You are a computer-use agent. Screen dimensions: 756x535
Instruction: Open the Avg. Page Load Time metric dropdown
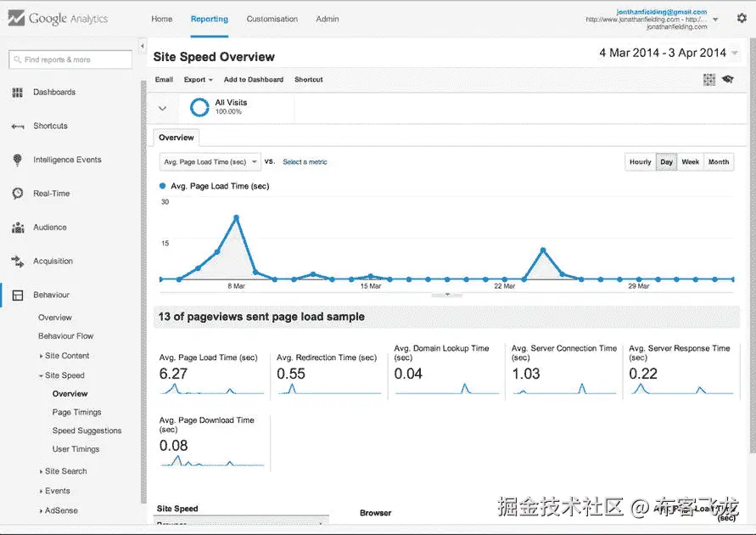(210, 162)
